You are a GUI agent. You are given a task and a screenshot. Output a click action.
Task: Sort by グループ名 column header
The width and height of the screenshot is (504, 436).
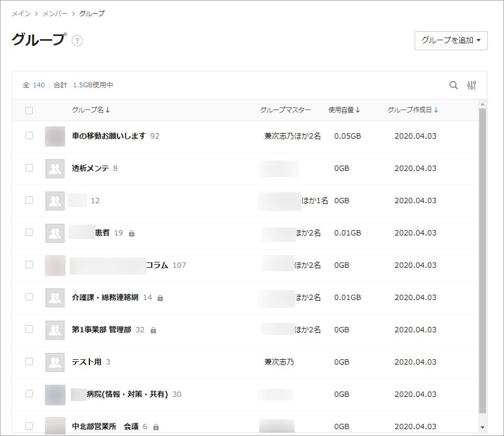[90, 110]
